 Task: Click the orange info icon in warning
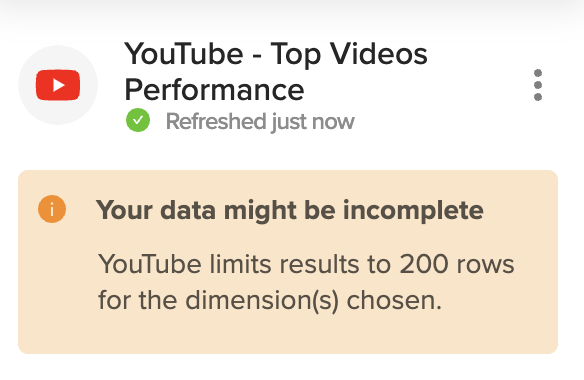52,209
